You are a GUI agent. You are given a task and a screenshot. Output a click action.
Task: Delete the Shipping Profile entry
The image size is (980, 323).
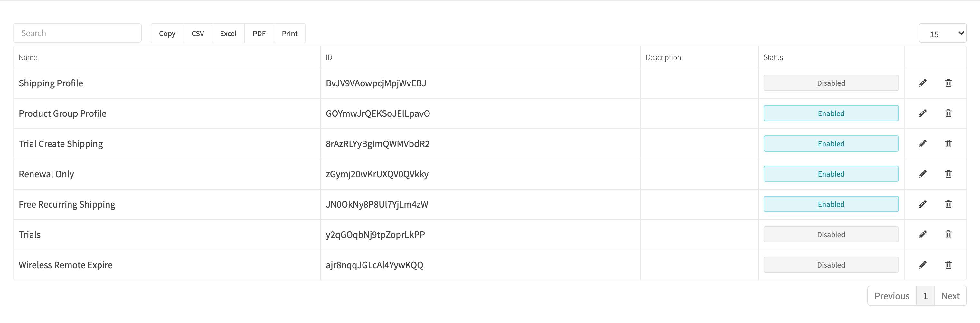click(x=948, y=83)
